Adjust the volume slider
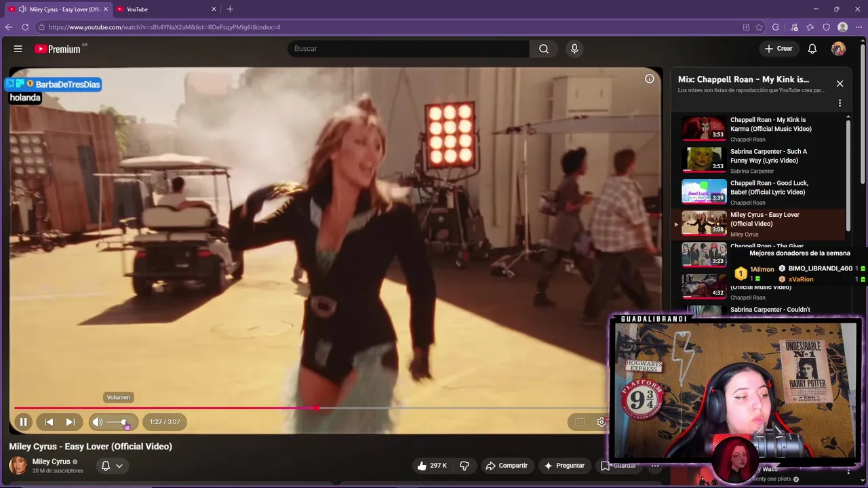This screenshot has height=488, width=868. click(118, 422)
